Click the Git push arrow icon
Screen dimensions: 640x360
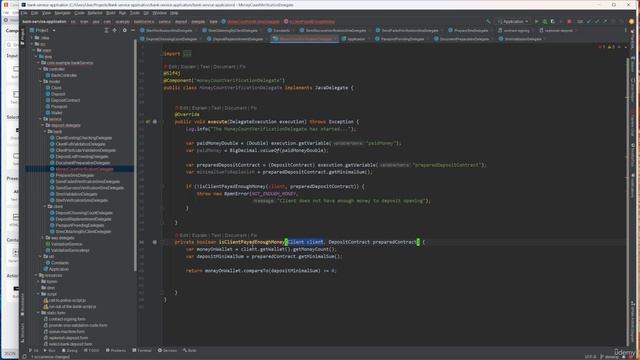pos(605,21)
